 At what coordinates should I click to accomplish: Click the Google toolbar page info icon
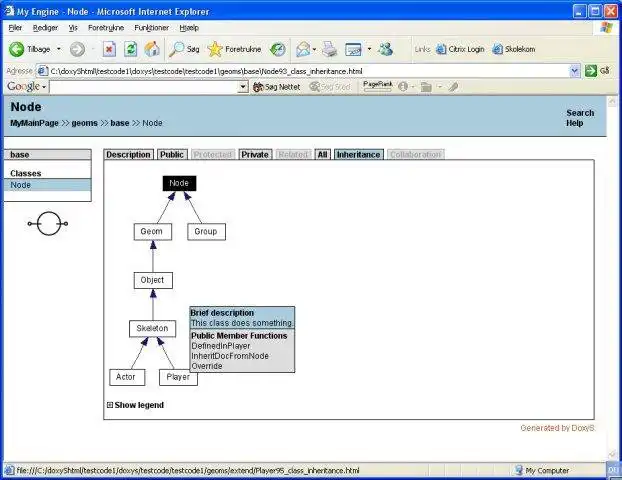tap(403, 86)
